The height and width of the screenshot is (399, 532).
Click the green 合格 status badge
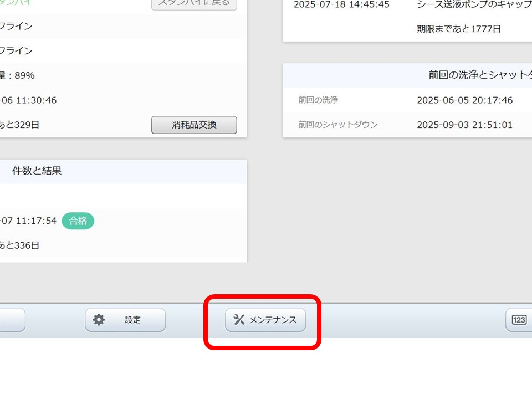78,221
